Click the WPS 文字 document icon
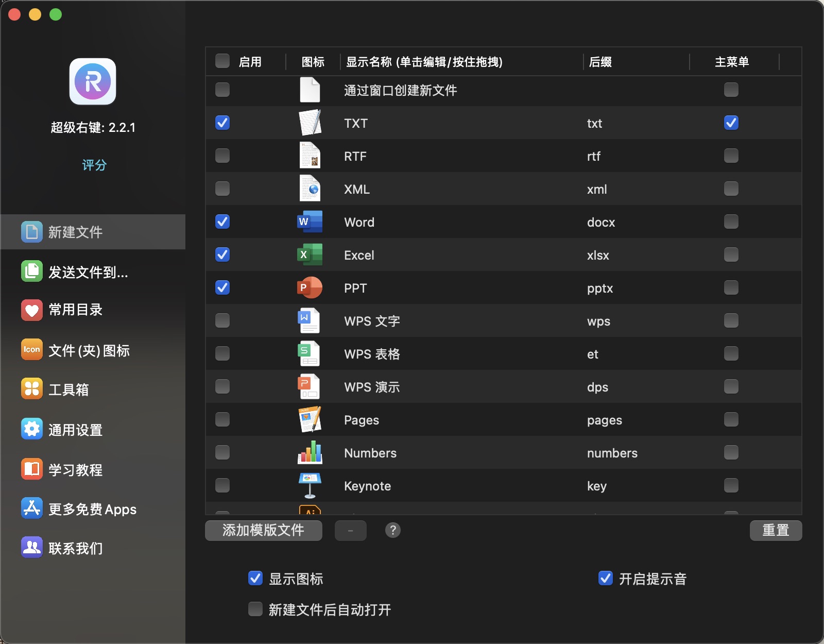This screenshot has width=824, height=644. (309, 320)
